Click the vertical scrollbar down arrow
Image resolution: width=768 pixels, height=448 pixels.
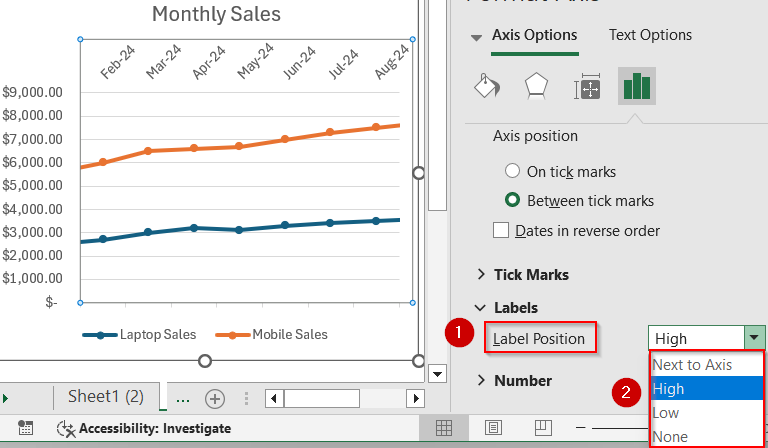click(437, 375)
